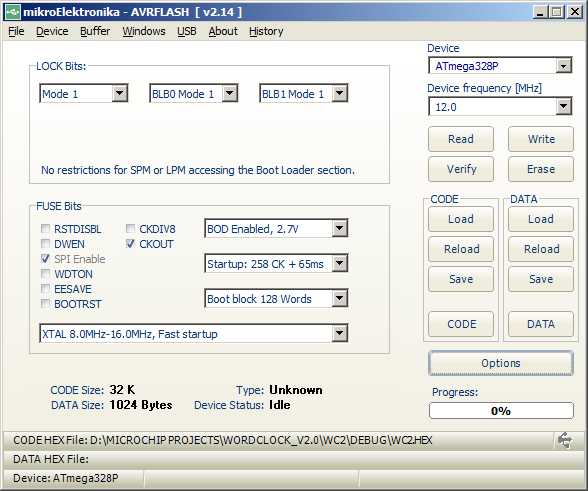The image size is (588, 491).
Task: Click the Write button
Action: [x=541, y=139]
